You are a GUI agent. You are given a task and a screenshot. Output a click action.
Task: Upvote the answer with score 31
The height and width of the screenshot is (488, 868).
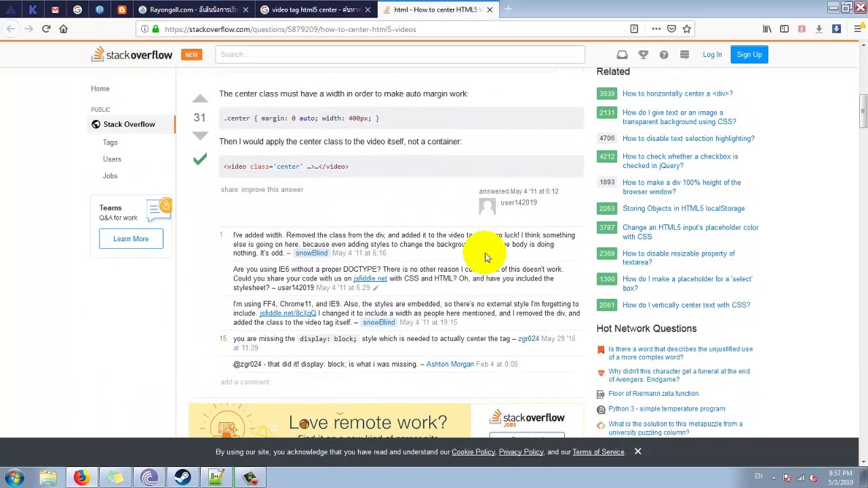[199, 99]
